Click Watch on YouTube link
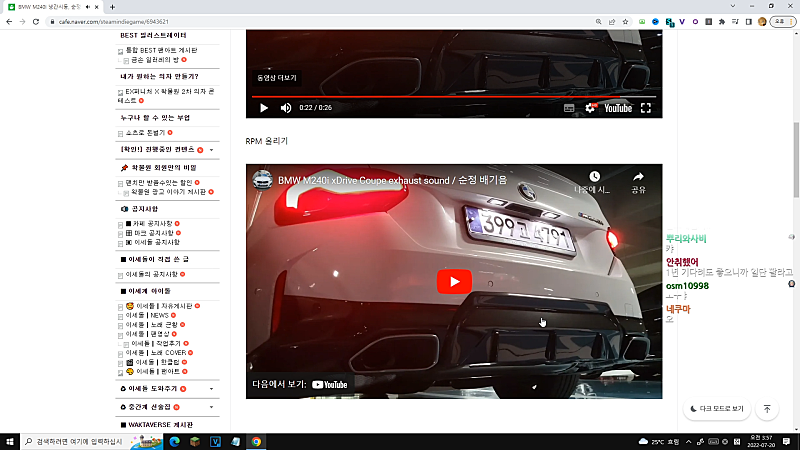The width and height of the screenshot is (800, 450). tap(300, 385)
